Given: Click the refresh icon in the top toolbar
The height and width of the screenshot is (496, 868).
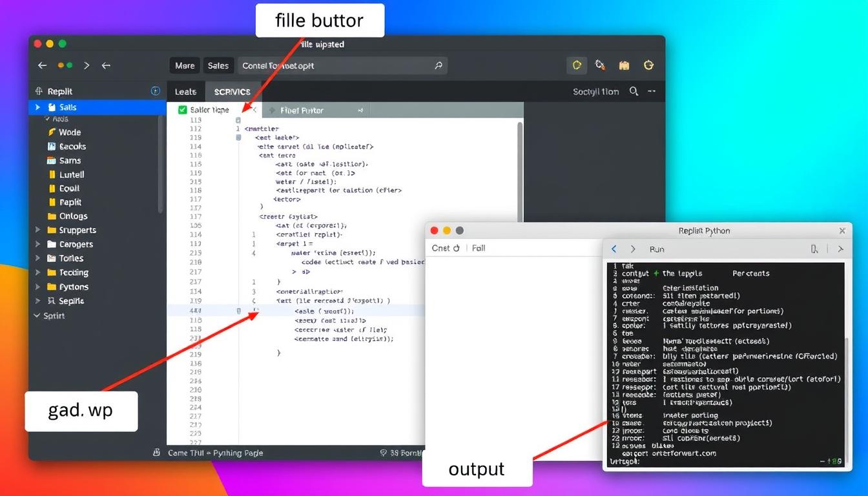Looking at the screenshot, I should (648, 65).
